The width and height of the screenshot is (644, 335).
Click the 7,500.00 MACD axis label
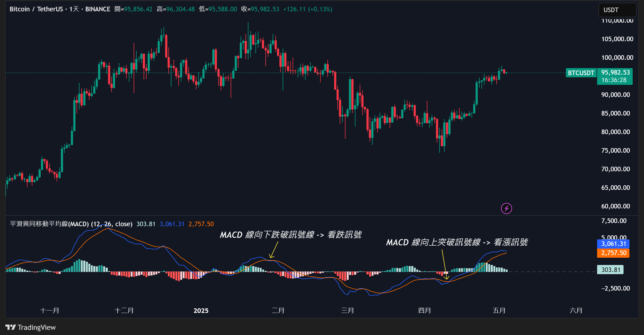[x=614, y=221]
